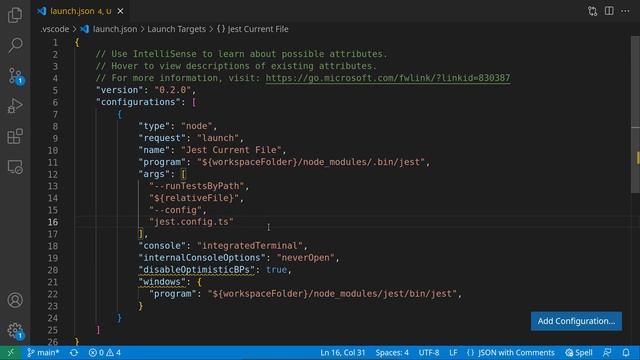Click the Launch Targets breadcrumb
This screenshot has width=640, height=360.
[176, 29]
